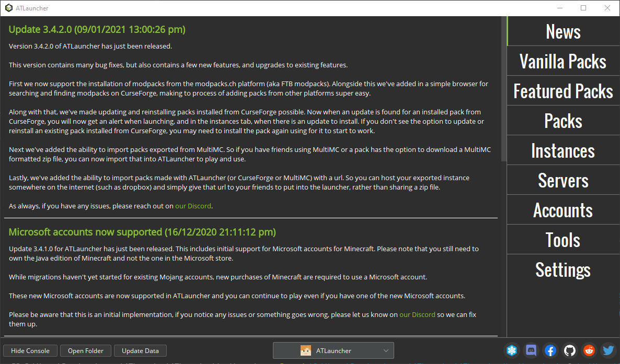Open ATLauncher's Facebook page icon
This screenshot has height=364, width=620.
coord(550,350)
